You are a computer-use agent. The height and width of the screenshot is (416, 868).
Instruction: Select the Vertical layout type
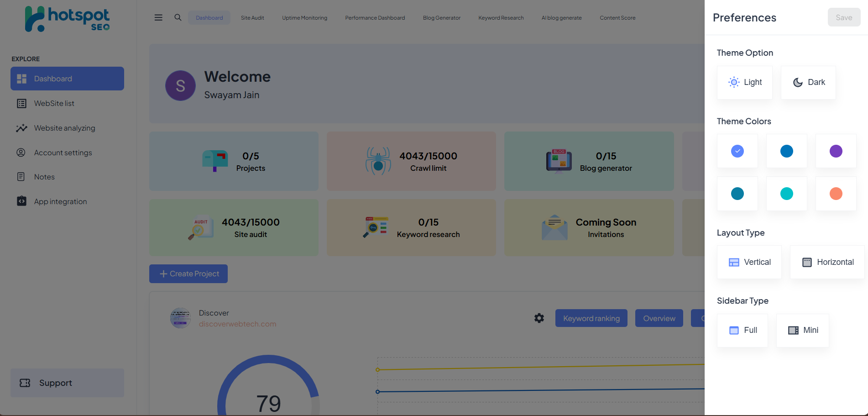(749, 262)
